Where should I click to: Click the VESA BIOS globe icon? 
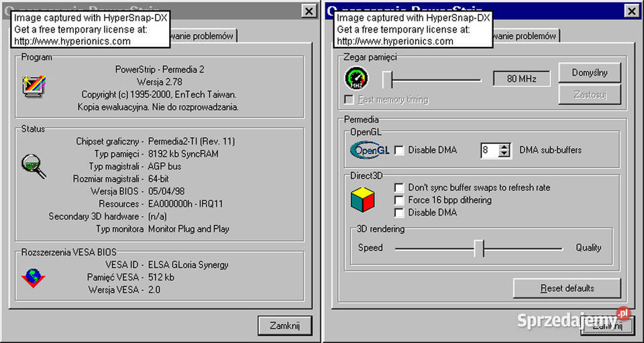pyautogui.click(x=33, y=278)
